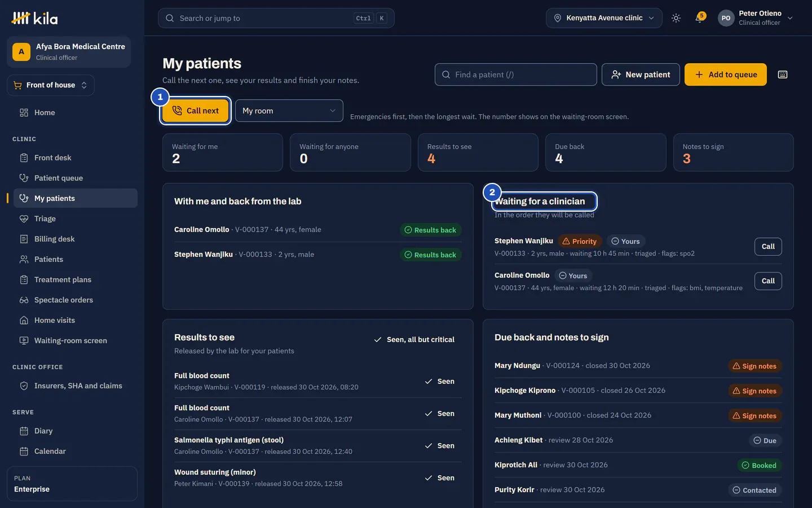Open the Front of house switcher
The image size is (812, 508).
tap(51, 85)
